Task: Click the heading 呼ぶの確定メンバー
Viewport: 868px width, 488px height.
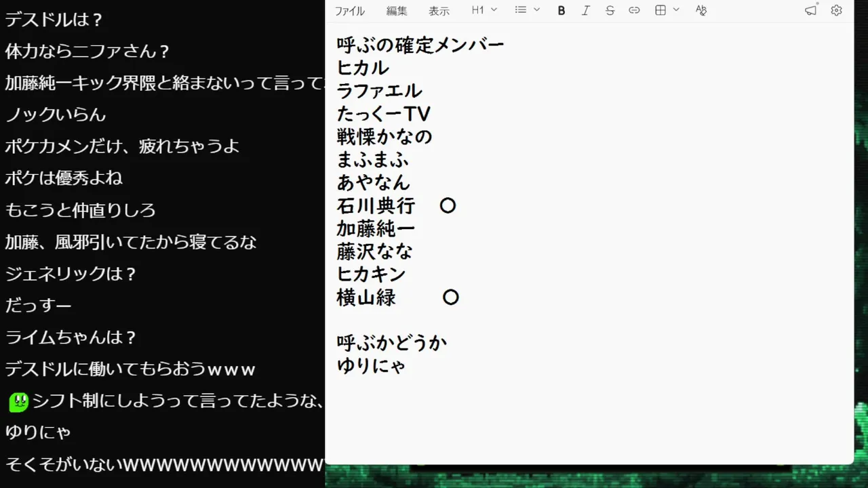Action: pyautogui.click(x=420, y=45)
